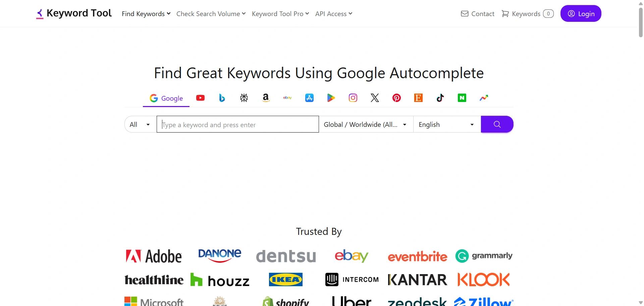Click the KANTAR logo
The width and height of the screenshot is (644, 306).
pyautogui.click(x=418, y=280)
